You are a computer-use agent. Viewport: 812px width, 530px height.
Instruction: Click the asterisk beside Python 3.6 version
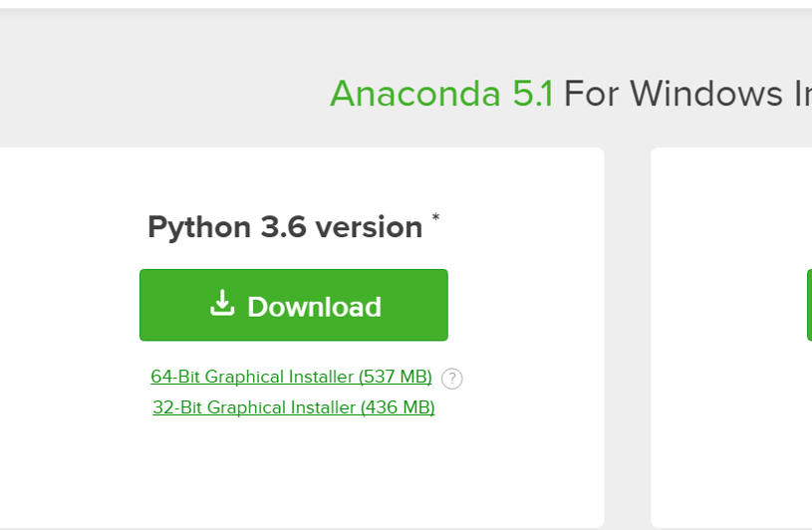click(435, 217)
